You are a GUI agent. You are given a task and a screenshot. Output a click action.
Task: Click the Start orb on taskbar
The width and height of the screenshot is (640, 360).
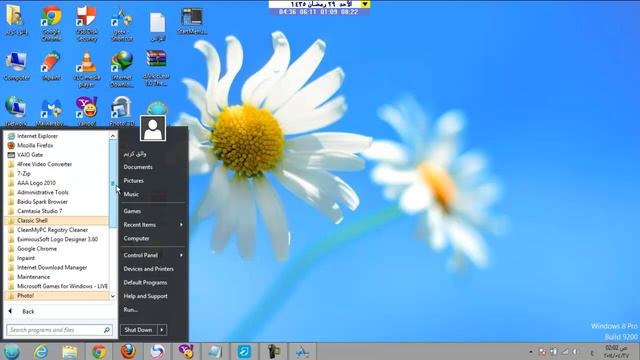pyautogui.click(x=12, y=351)
